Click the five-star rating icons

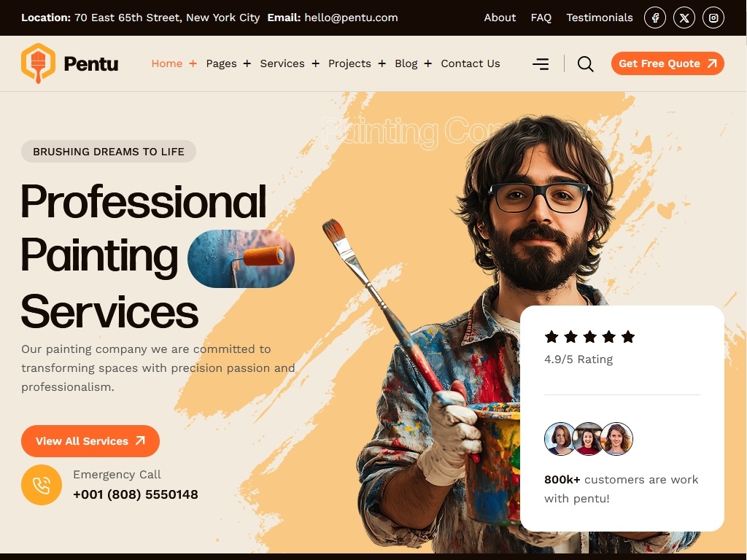tap(589, 337)
